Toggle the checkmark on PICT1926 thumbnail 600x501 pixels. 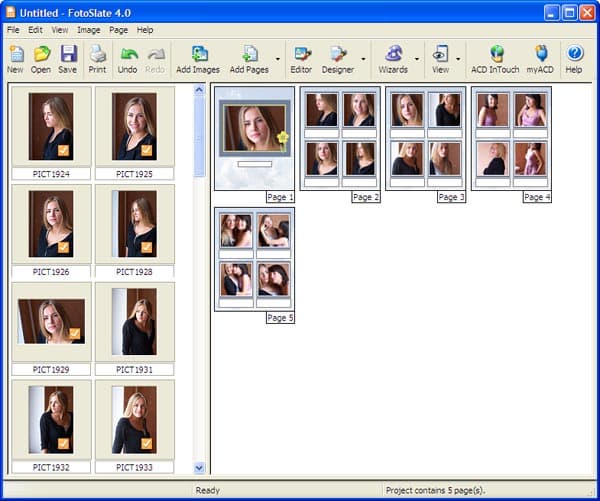tap(64, 248)
